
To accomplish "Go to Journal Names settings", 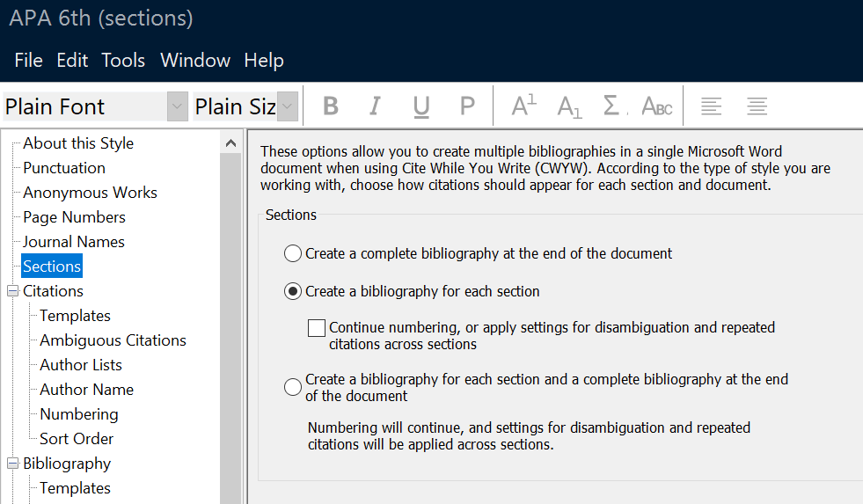I will (x=74, y=242).
